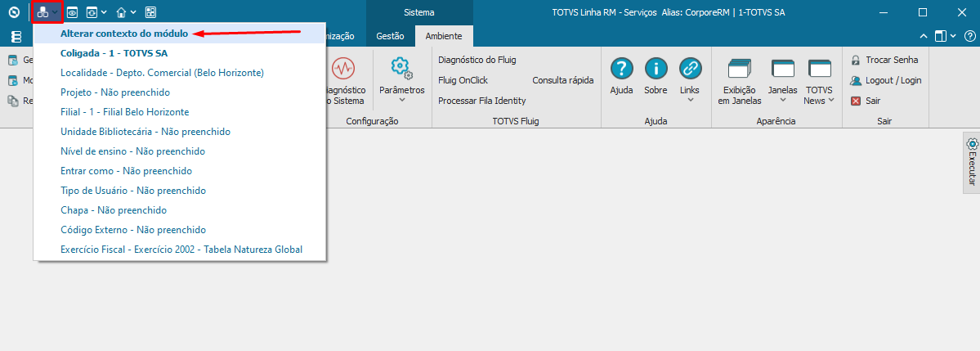Select Código Externo - Não preenchido
The image size is (980, 351).
tap(180, 229)
